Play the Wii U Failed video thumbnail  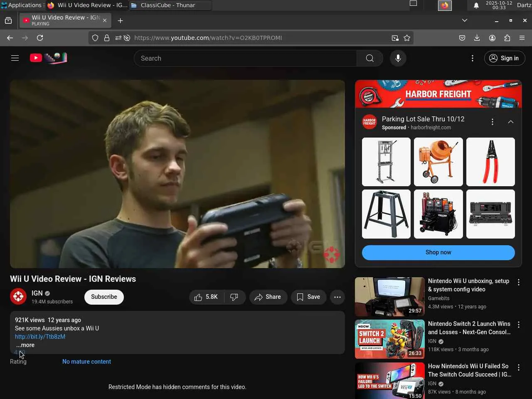(x=390, y=381)
